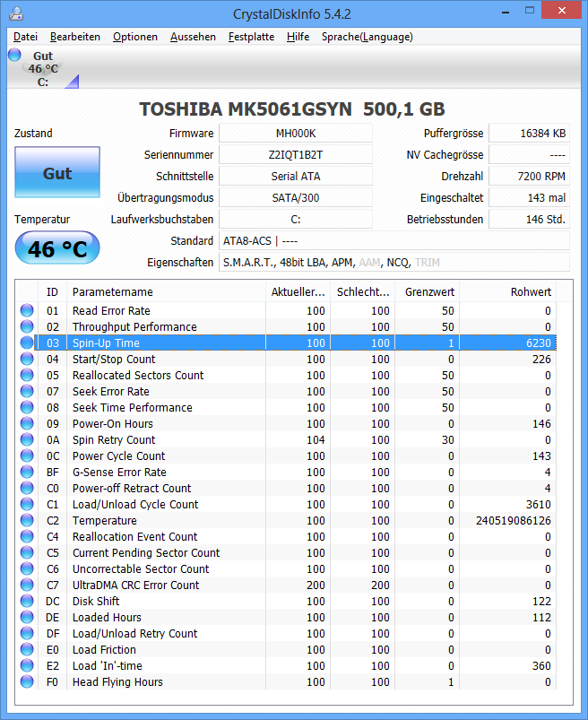This screenshot has height=720, width=588.
Task: Click status orb for Current Pending Sector Count
Action: (x=27, y=552)
